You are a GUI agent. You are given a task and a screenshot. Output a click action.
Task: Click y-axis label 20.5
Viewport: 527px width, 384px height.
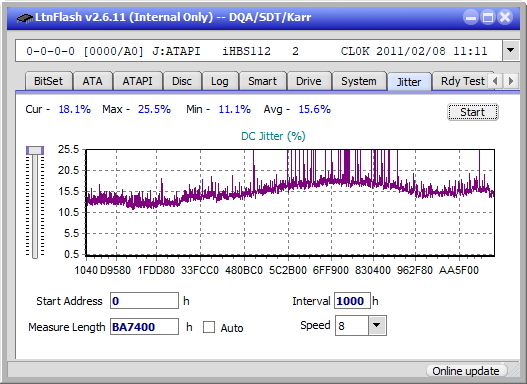[x=68, y=170]
